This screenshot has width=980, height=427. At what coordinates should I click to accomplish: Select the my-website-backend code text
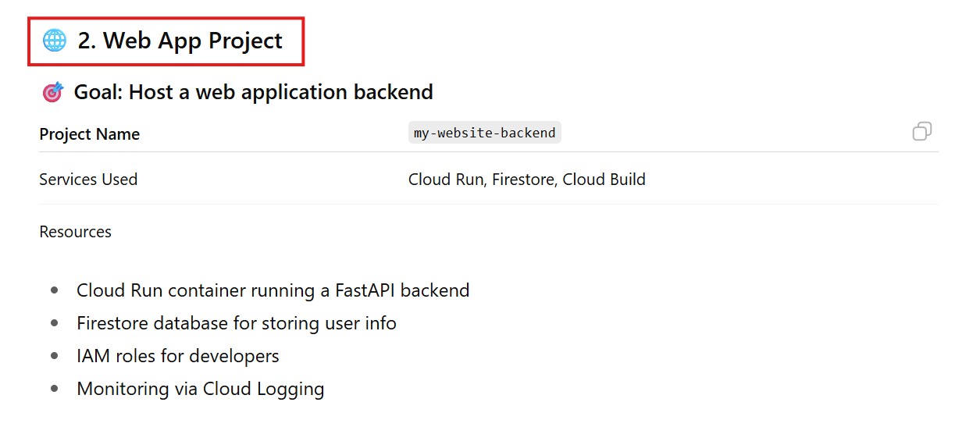(484, 133)
